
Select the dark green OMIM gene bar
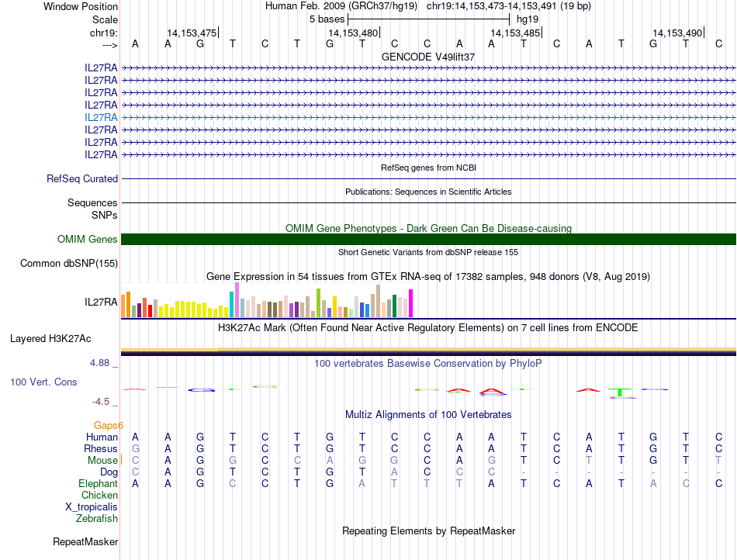click(x=428, y=239)
